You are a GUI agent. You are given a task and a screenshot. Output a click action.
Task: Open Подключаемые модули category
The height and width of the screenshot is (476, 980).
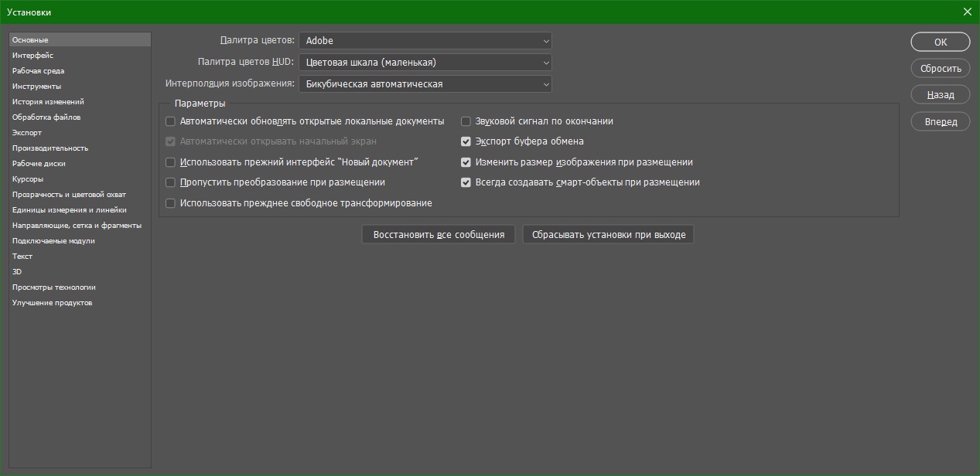pos(53,241)
